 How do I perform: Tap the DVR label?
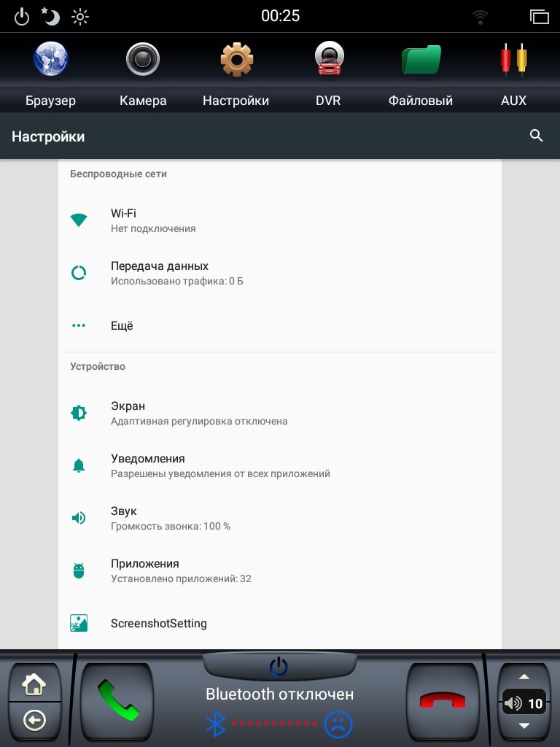click(x=328, y=101)
